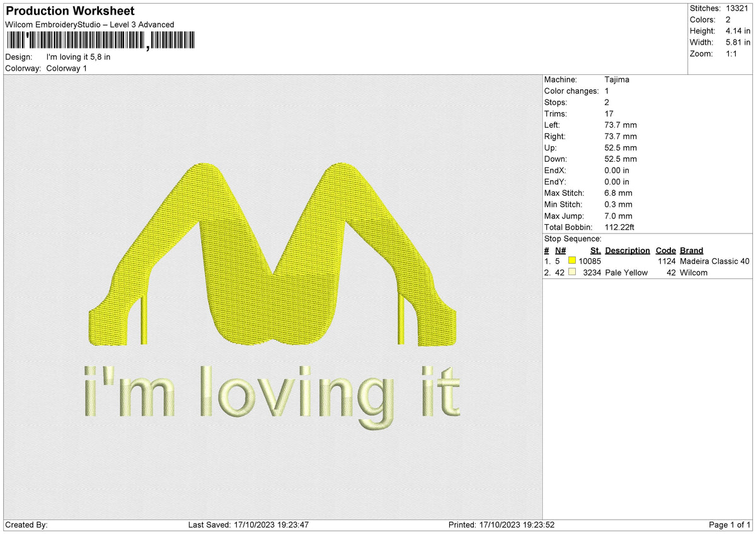Click the 'Code' column header
The width and height of the screenshot is (756, 534).
click(x=665, y=250)
